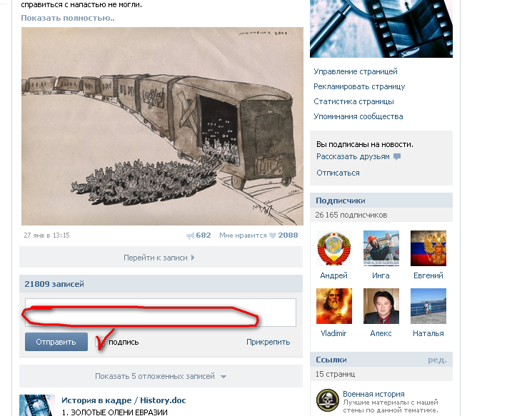Click the Мне нравится label
This screenshot has width=532, height=416.
click(x=243, y=235)
